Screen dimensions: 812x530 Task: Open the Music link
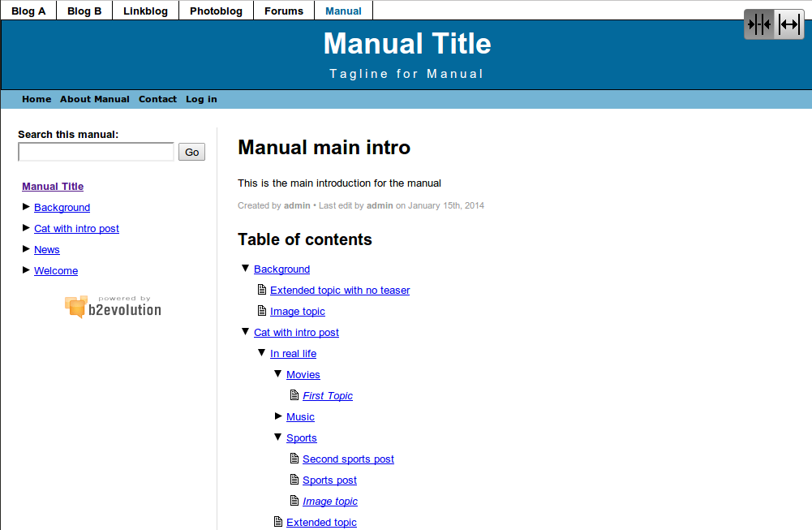pos(300,416)
